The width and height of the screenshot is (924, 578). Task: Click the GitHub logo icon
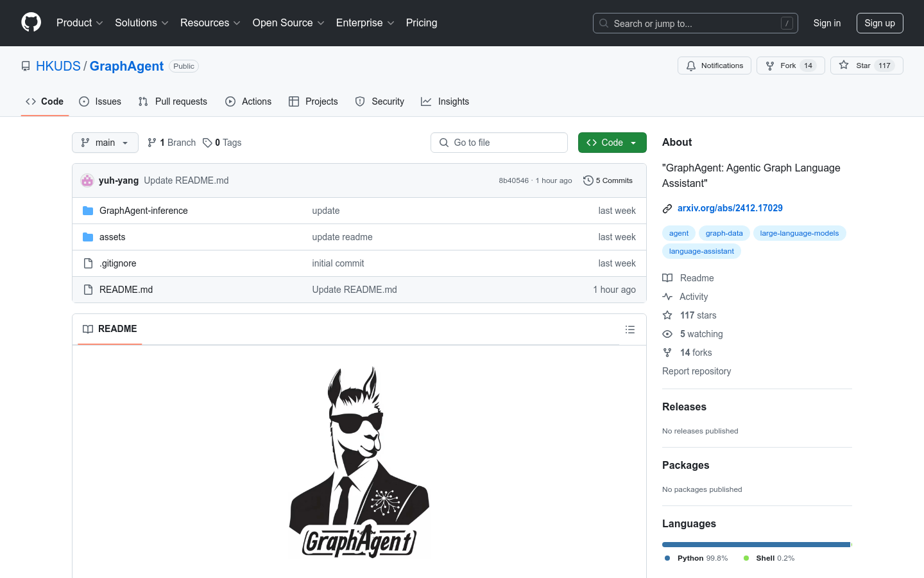[x=31, y=22]
